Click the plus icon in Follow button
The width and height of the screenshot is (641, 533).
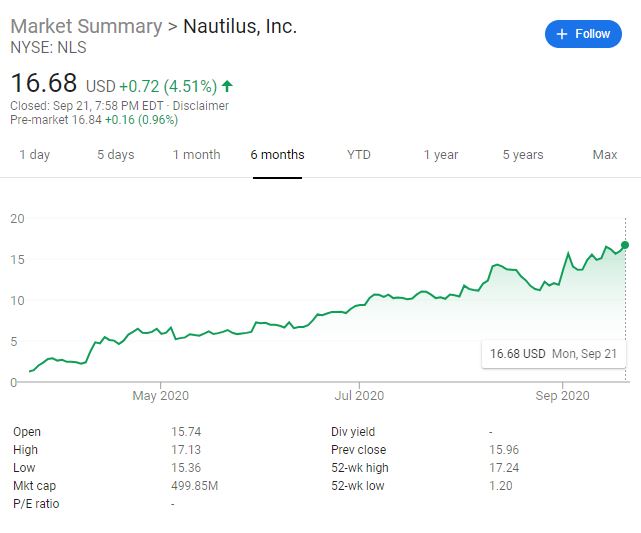(561, 34)
